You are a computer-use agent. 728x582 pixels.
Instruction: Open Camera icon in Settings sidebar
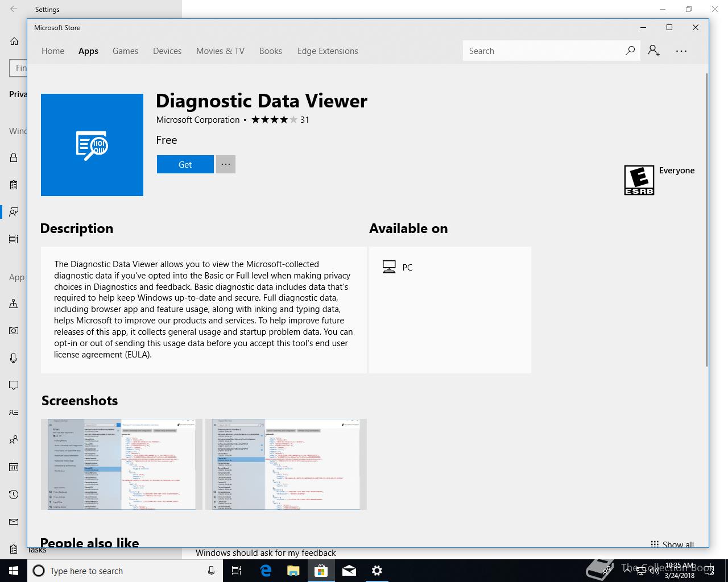pyautogui.click(x=14, y=331)
